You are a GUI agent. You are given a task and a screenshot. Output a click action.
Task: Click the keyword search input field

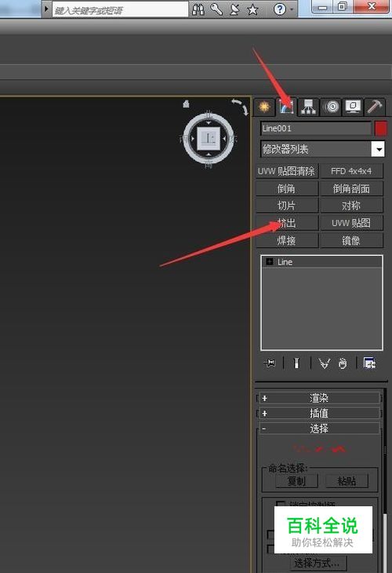coord(120,9)
